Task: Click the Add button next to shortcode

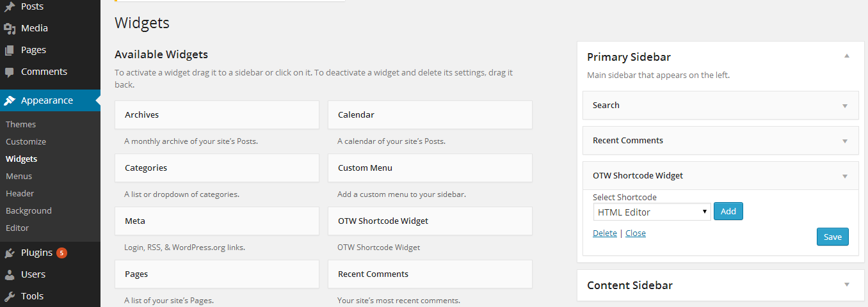Action: (728, 212)
